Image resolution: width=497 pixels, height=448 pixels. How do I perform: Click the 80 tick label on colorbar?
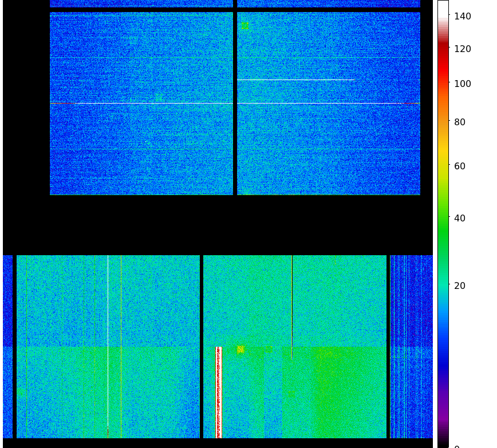click(459, 122)
